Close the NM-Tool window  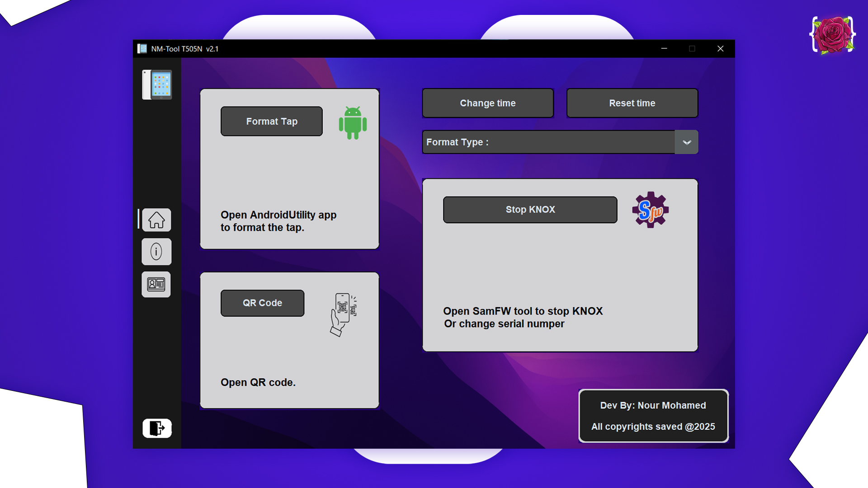(x=721, y=48)
